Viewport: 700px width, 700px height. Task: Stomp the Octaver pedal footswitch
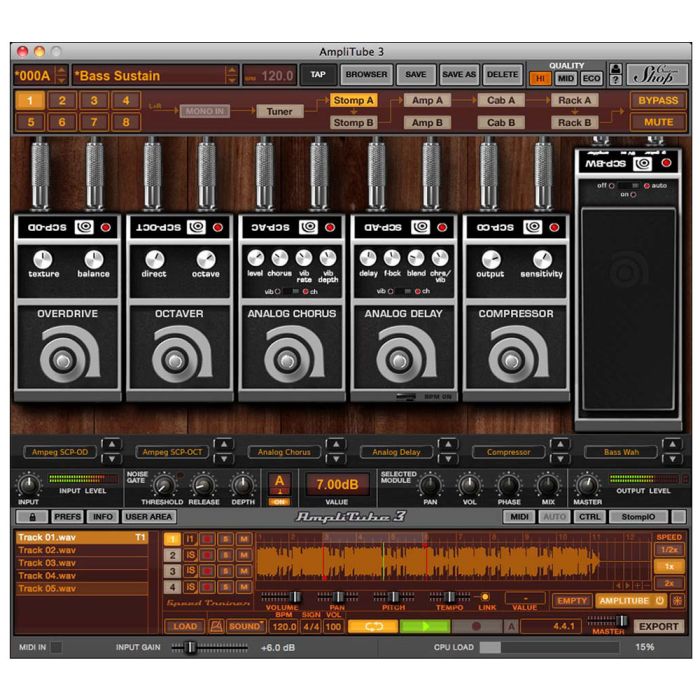click(x=175, y=360)
